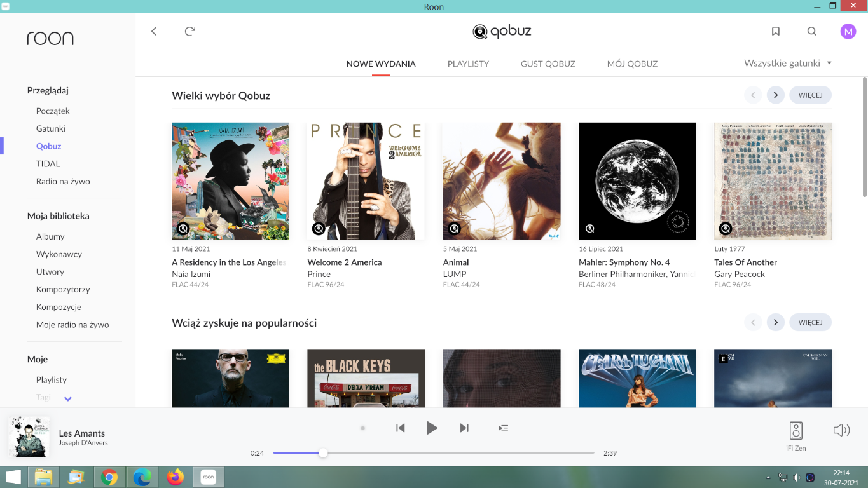The height and width of the screenshot is (488, 868).
Task: Open Moje radio na żywo
Action: (x=72, y=325)
